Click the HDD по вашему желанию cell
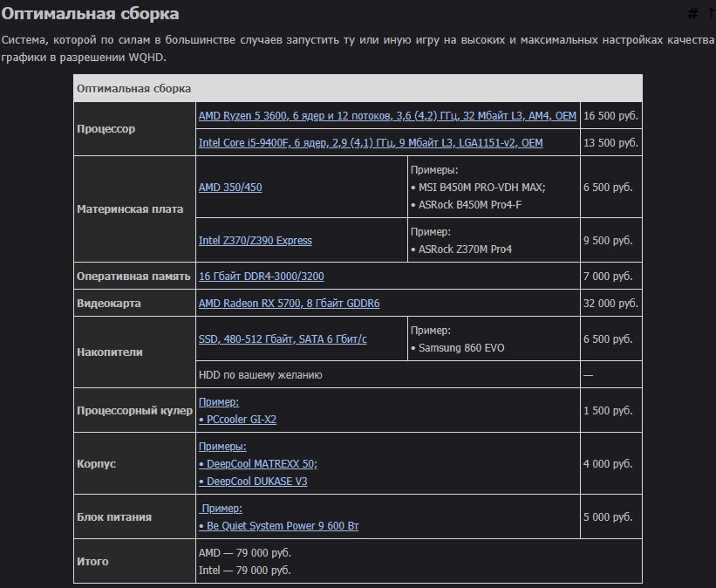Image resolution: width=716 pixels, height=588 pixels. point(388,374)
